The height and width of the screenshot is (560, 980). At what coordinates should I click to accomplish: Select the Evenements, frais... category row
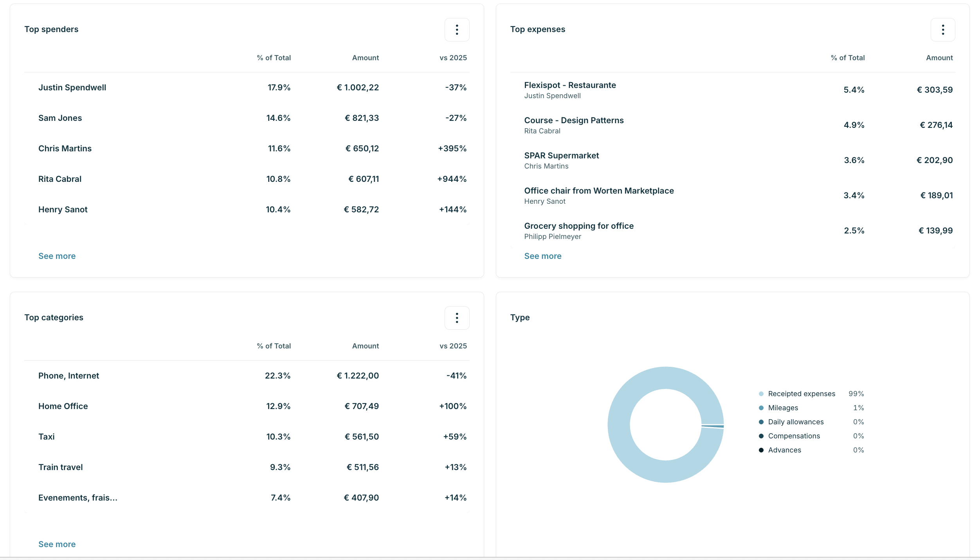coord(247,498)
